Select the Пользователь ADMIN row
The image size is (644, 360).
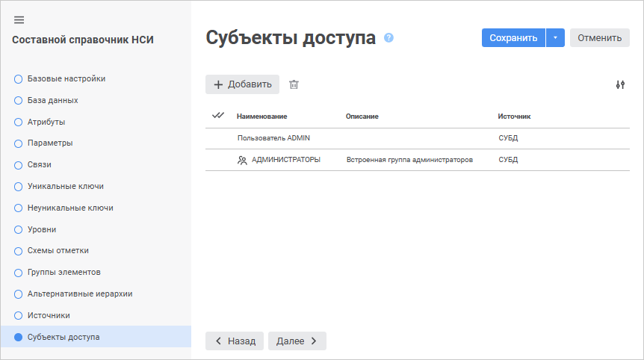pyautogui.click(x=273, y=138)
